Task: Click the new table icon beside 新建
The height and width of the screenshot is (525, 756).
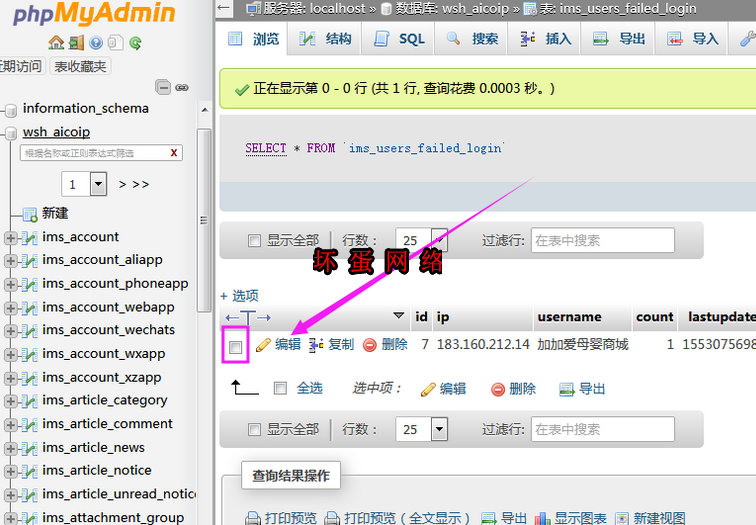Action: 30,215
